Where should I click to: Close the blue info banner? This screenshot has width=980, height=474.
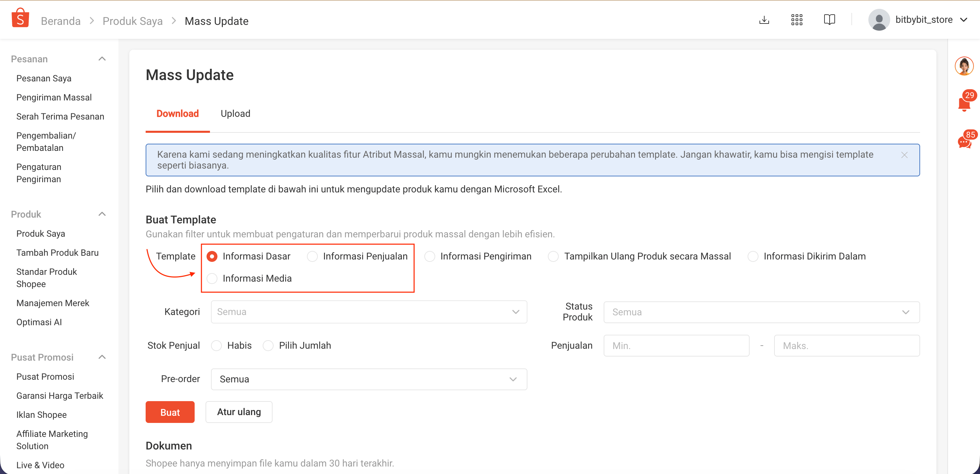(x=904, y=155)
